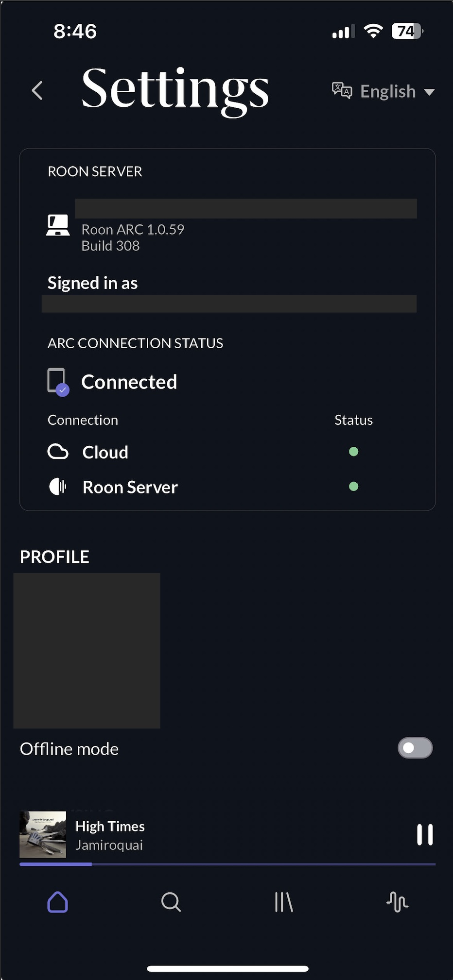Screen dimensions: 453x980
Task: Open the Library tab
Action: [284, 902]
